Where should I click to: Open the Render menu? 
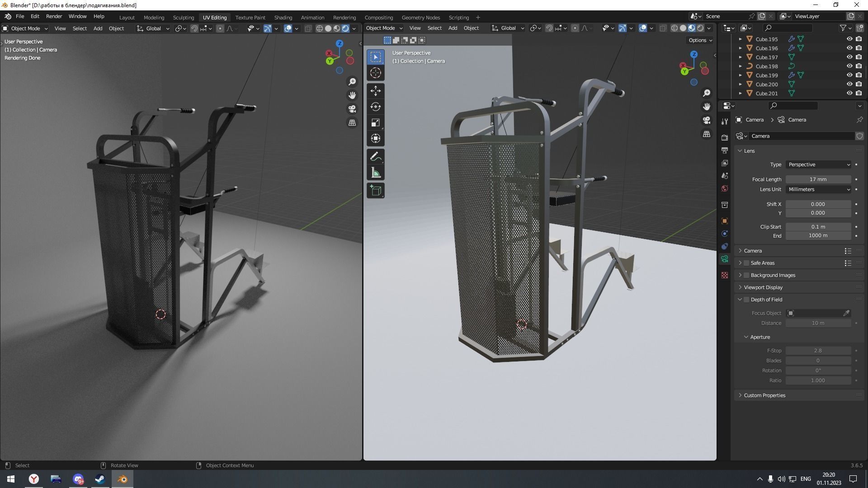(54, 16)
